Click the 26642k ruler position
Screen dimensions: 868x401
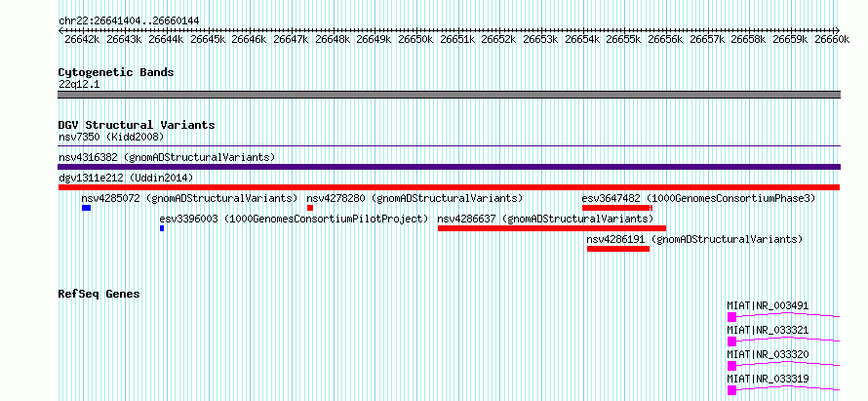pos(82,39)
